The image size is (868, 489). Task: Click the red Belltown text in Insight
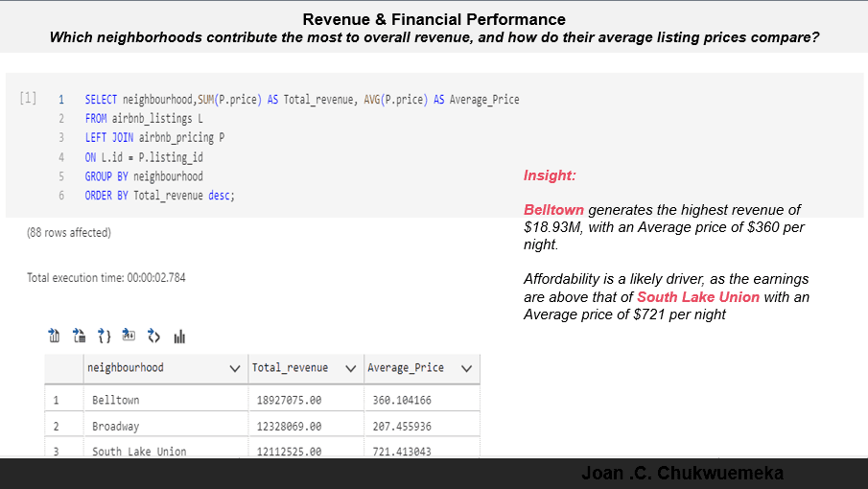(553, 210)
